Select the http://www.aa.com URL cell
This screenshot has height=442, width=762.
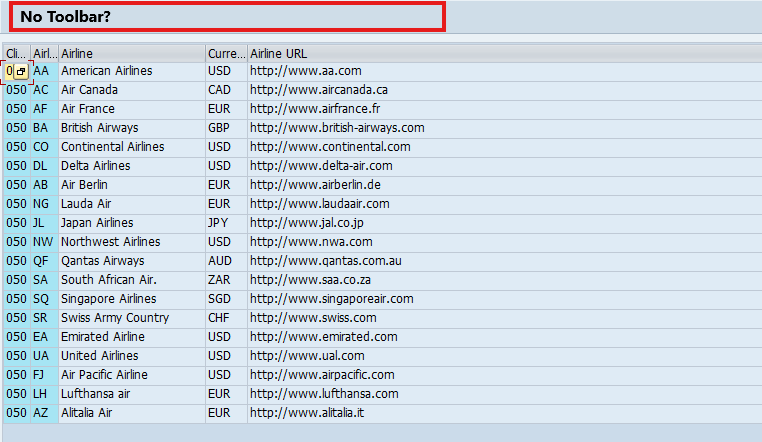[504, 71]
